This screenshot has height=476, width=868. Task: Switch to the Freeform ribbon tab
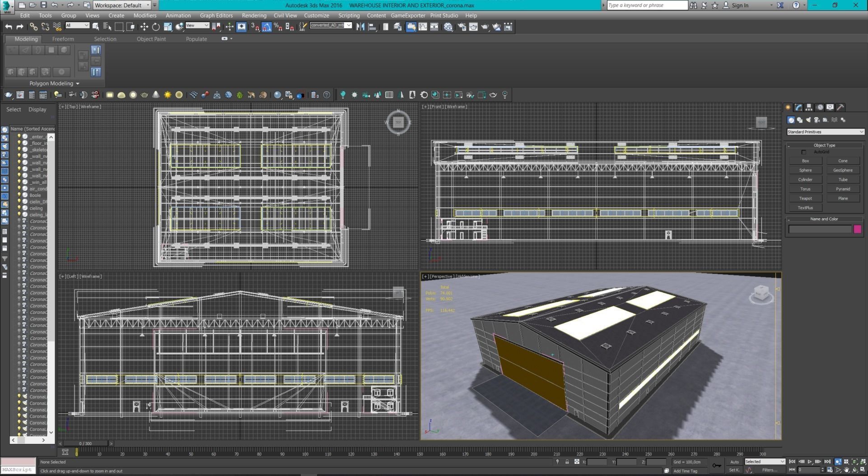(x=63, y=39)
